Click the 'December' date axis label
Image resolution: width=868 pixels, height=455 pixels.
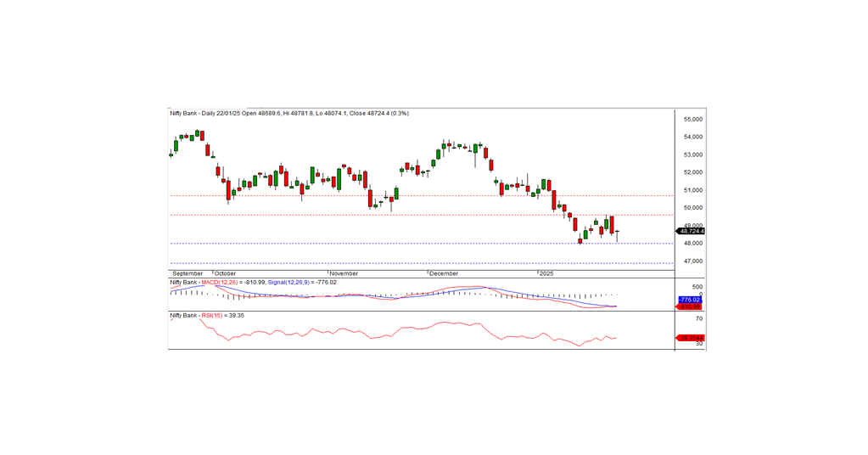click(444, 274)
